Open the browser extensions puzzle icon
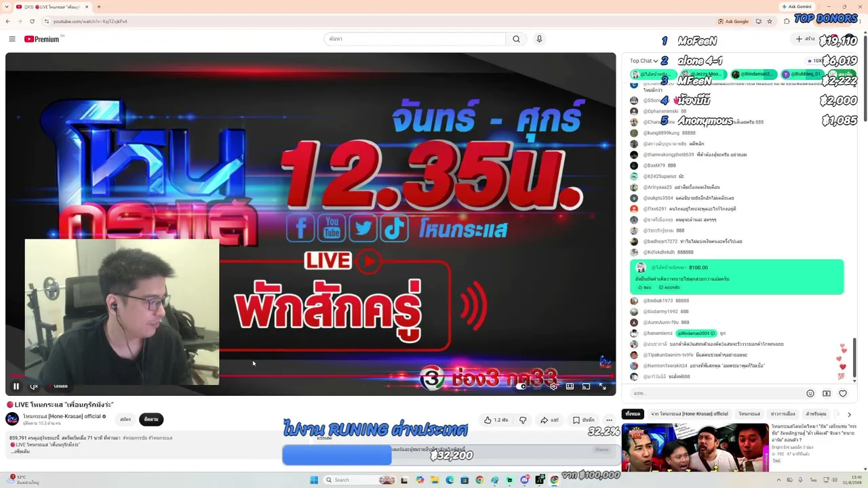 [x=787, y=21]
